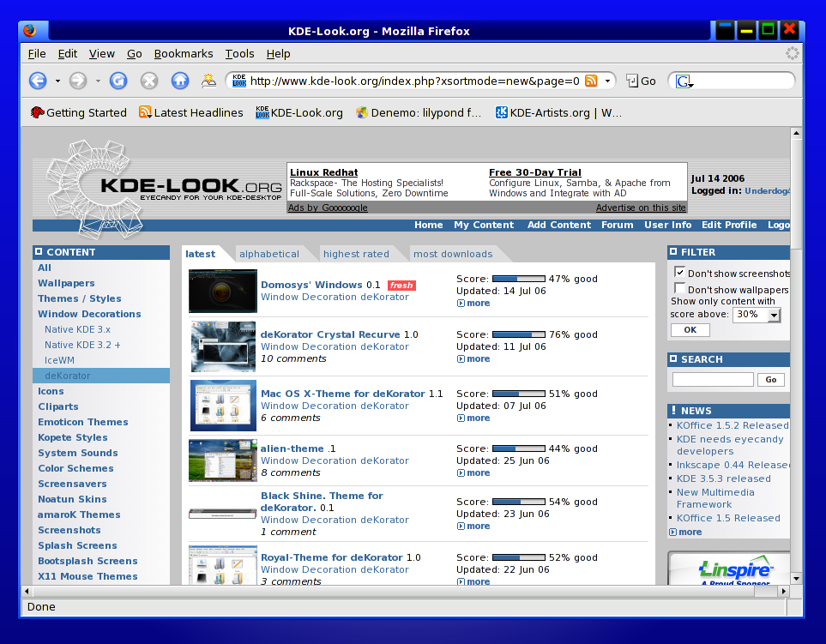826x644 pixels.
Task: Open the address bar URL history dropdown
Action: click(607, 81)
